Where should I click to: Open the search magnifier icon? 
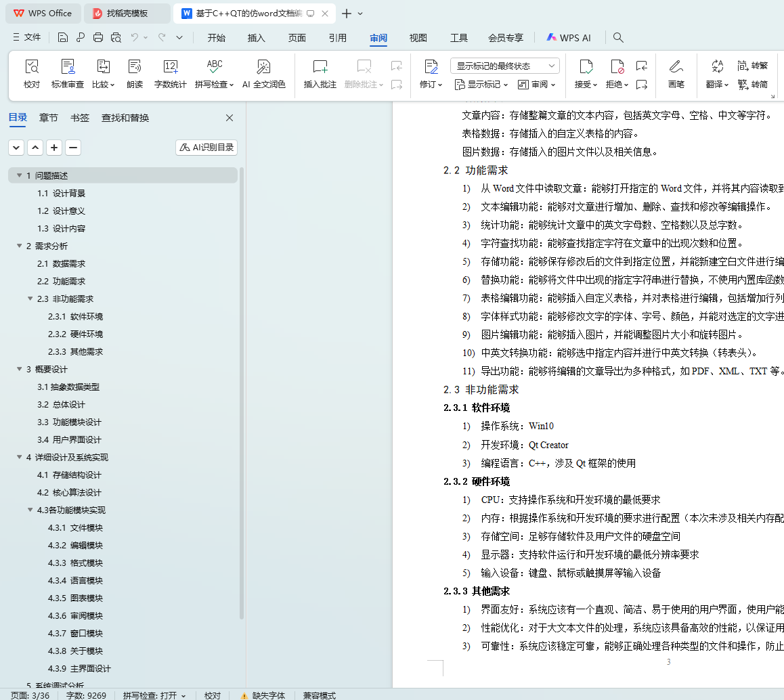618,37
